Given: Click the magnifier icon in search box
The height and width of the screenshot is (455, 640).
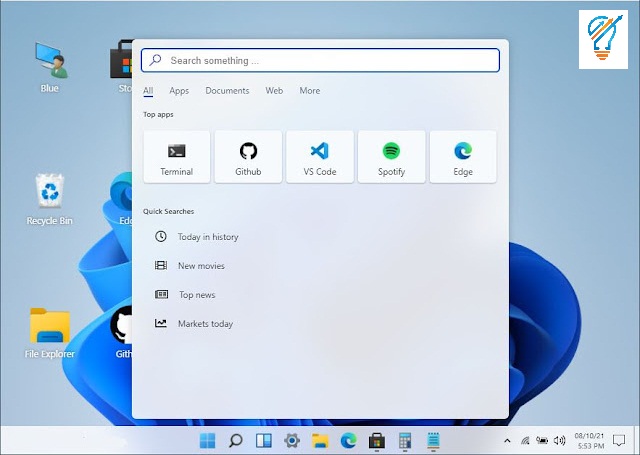Looking at the screenshot, I should point(155,60).
